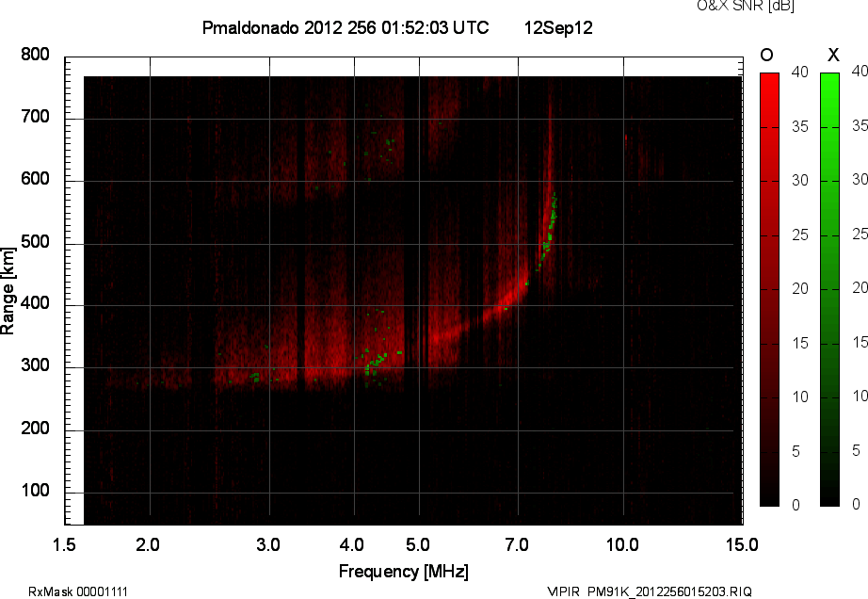Screen dimensions: 868x599
Task: Click the 20 dB label on the O scale
Action: 800,288
